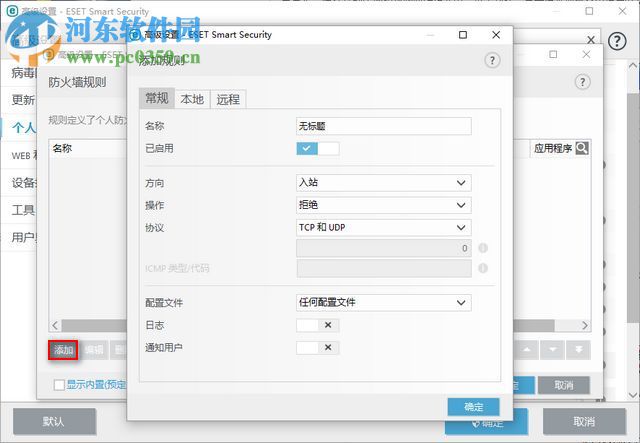This screenshot has height=443, width=640.
Task: Open the 配置文件 profile dropdown
Action: [x=384, y=303]
